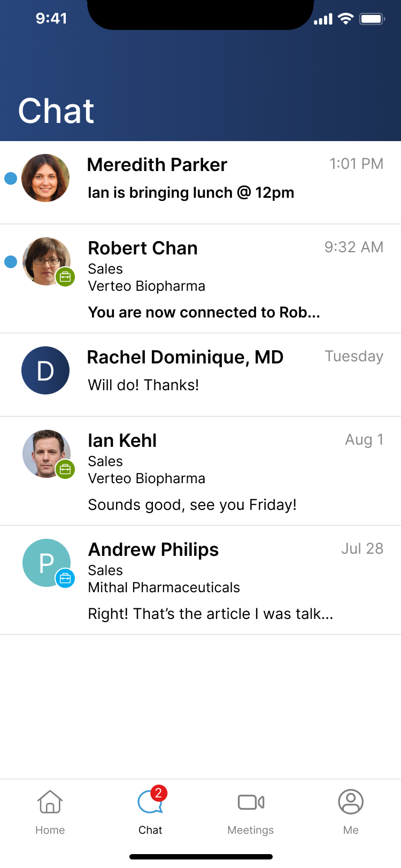Viewport: 401px width, 868px height.
Task: Tap the red unread count badge
Action: coord(158,793)
